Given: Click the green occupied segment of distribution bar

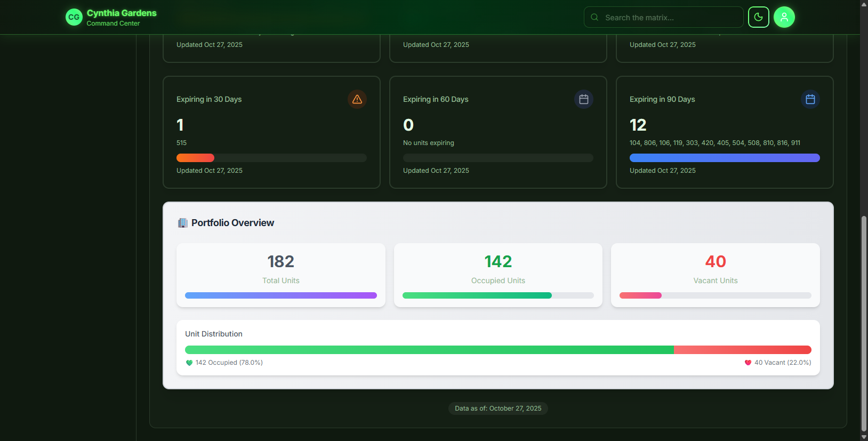Looking at the screenshot, I should point(429,350).
